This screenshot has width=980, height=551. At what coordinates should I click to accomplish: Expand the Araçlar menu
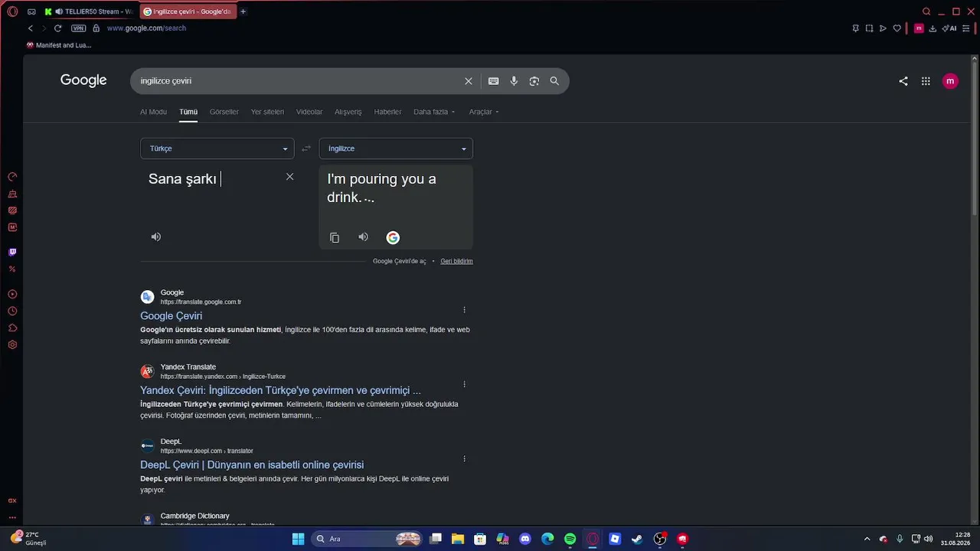pos(484,112)
